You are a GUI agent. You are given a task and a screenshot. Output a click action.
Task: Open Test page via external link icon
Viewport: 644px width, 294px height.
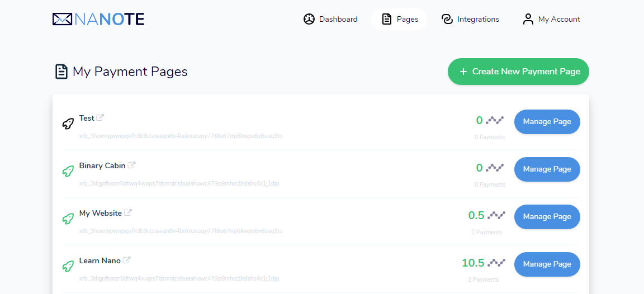point(100,117)
